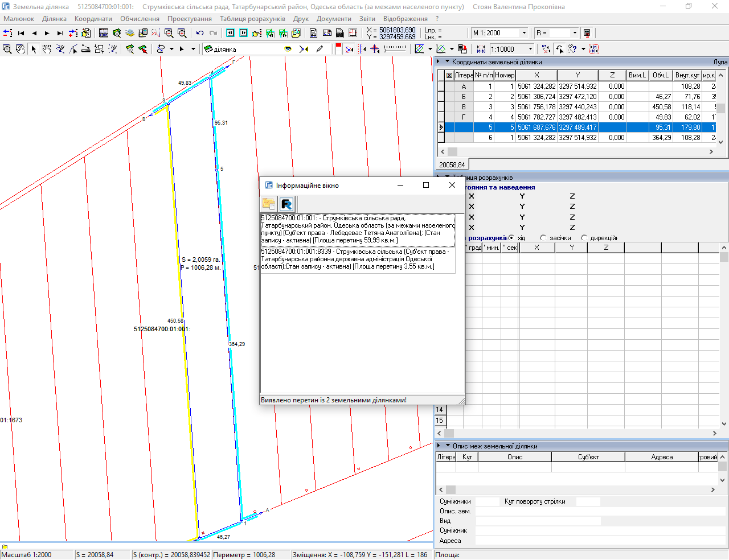Click the calculator icon beside R field

pyautogui.click(x=587, y=33)
